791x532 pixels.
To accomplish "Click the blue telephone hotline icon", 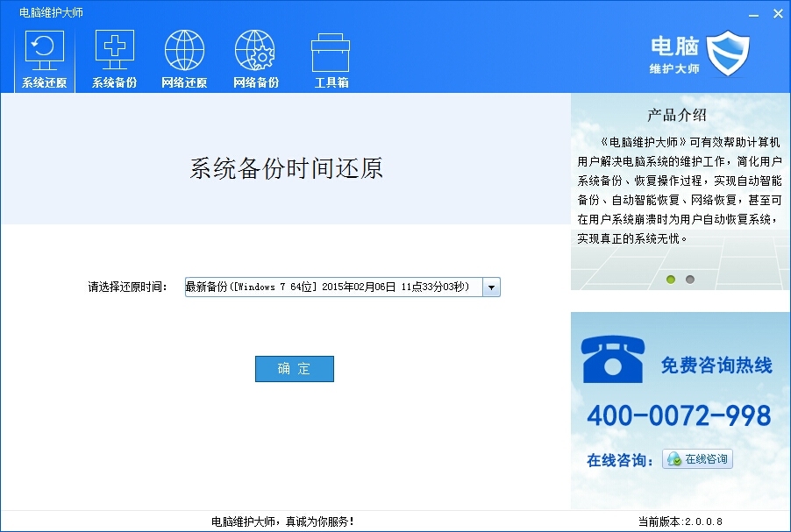I will point(612,359).
